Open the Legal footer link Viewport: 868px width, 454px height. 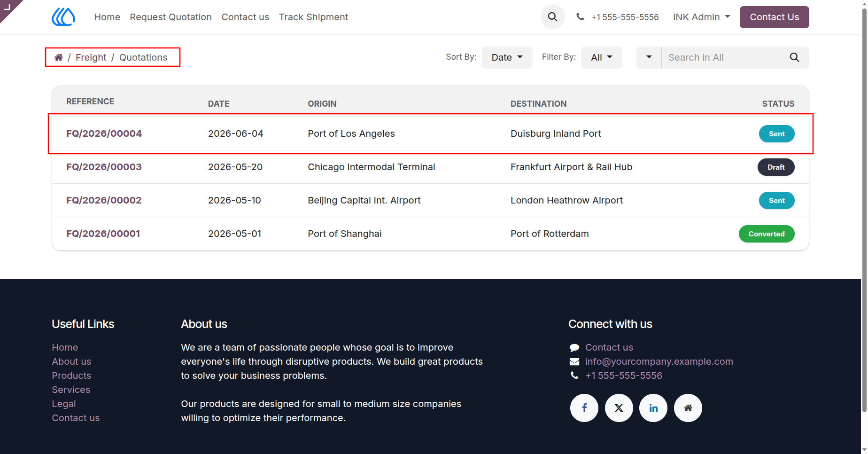tap(64, 404)
